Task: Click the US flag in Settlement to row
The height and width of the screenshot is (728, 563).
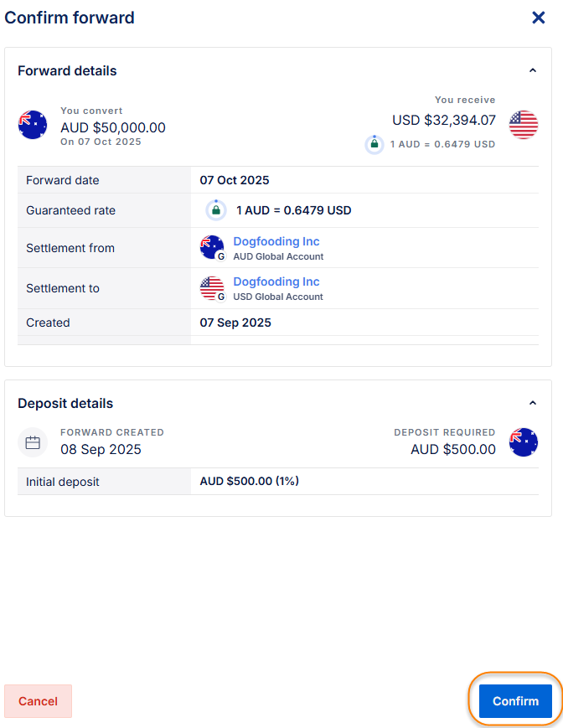Action: [212, 287]
